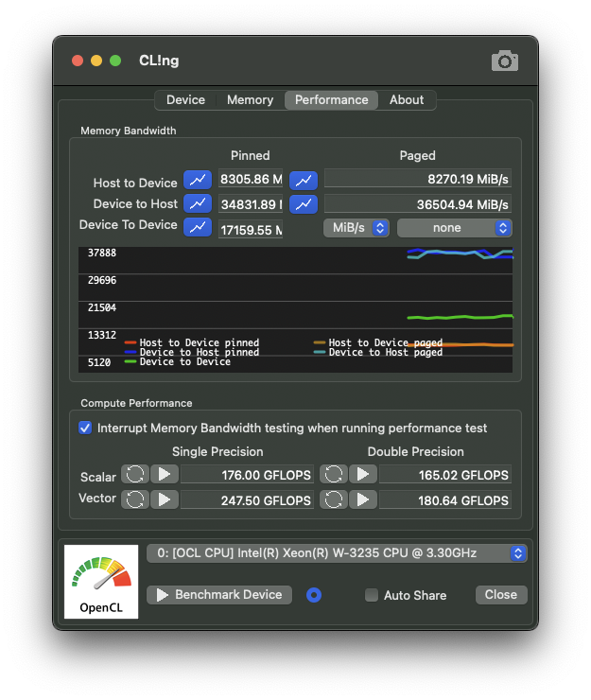Switch to the About tab

pos(407,100)
